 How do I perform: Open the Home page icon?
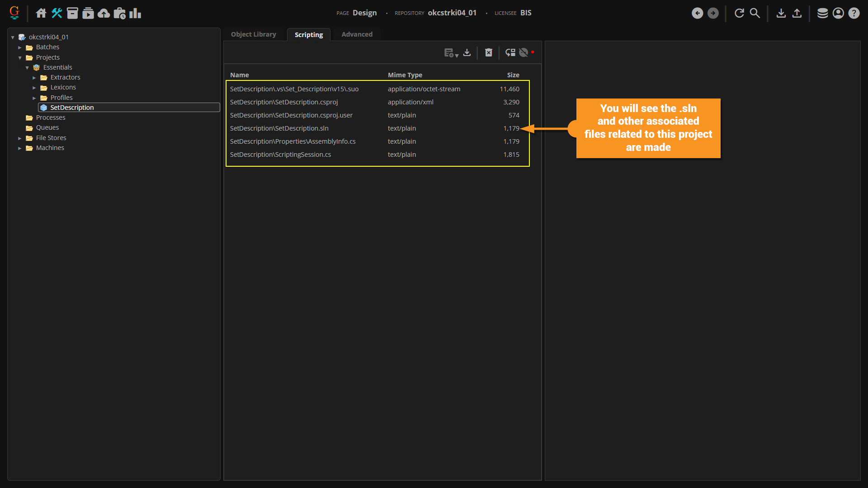tap(41, 13)
